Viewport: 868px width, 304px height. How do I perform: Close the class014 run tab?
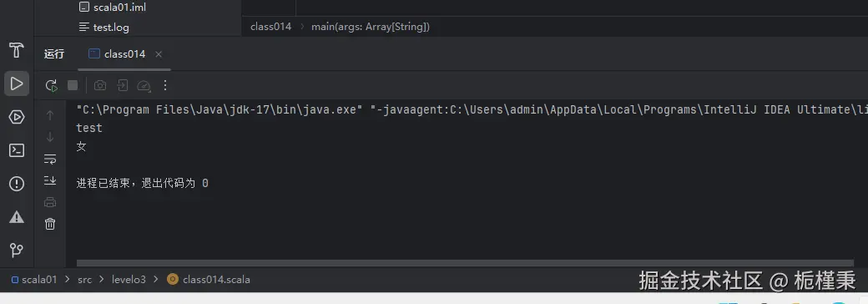click(x=159, y=54)
